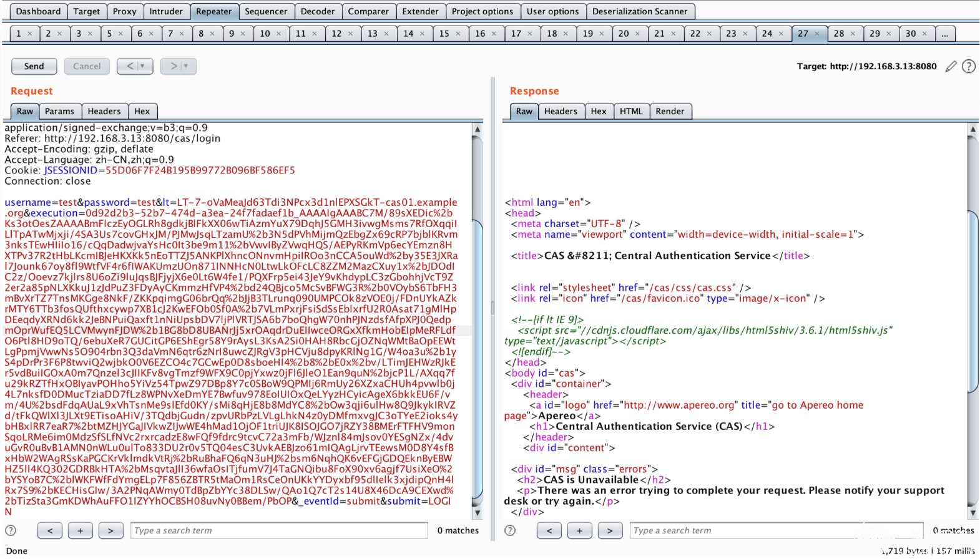The width and height of the screenshot is (980, 559).
Task: Show response HTML view
Action: point(631,111)
